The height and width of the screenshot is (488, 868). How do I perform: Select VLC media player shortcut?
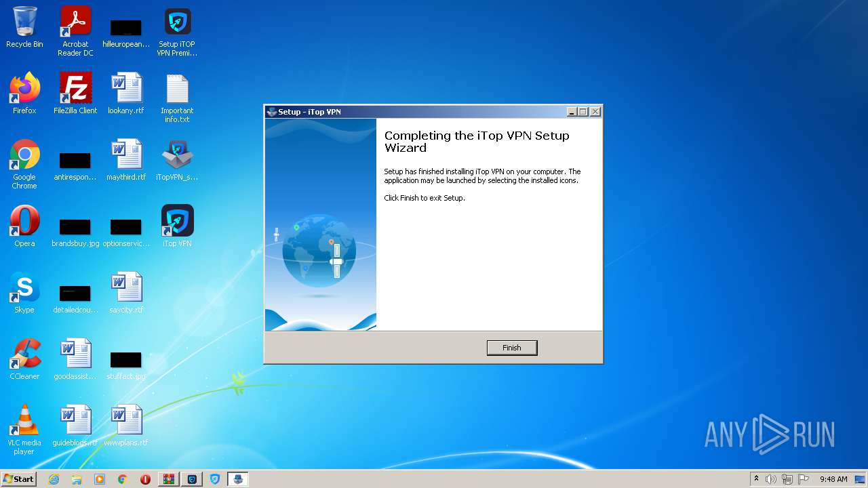[x=24, y=430]
